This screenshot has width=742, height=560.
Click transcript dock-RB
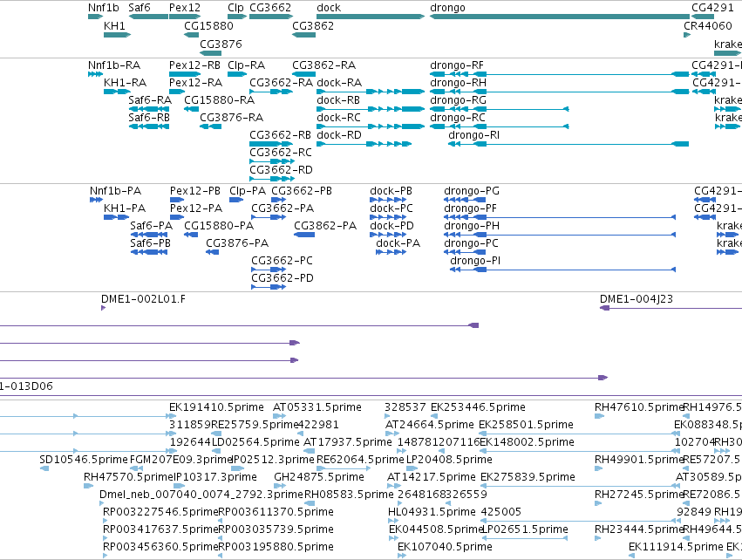click(338, 100)
